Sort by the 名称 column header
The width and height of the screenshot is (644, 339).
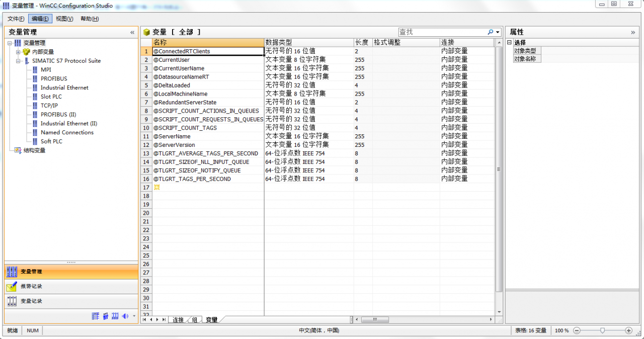208,42
